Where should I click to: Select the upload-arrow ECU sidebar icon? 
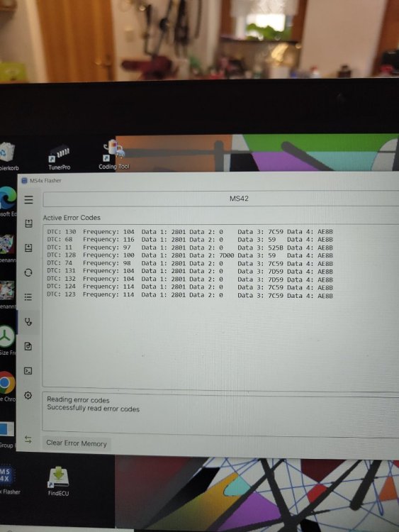(x=29, y=223)
